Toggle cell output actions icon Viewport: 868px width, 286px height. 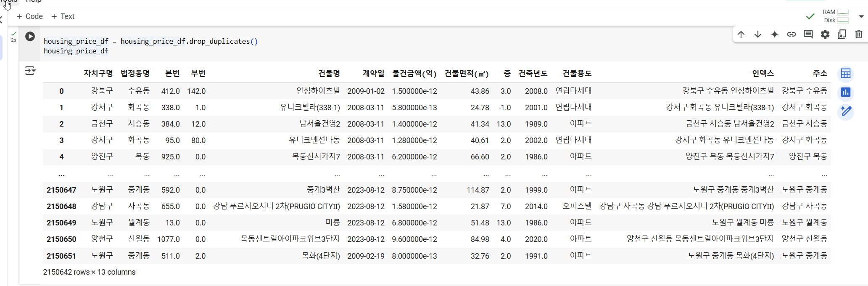30,71
